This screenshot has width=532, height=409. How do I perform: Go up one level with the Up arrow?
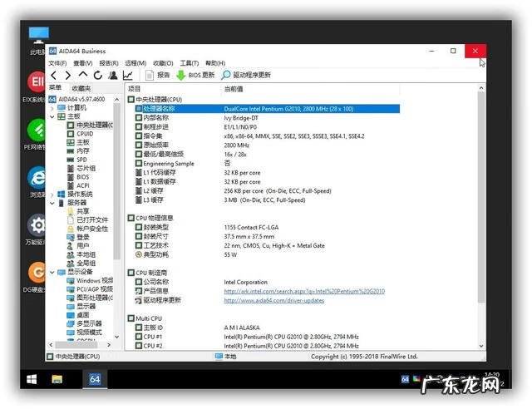coord(82,75)
